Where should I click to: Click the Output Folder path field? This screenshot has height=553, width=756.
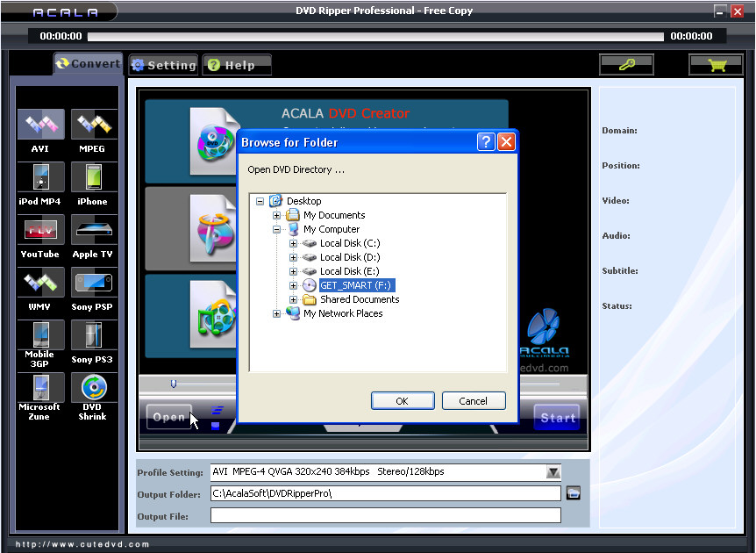[x=385, y=493]
